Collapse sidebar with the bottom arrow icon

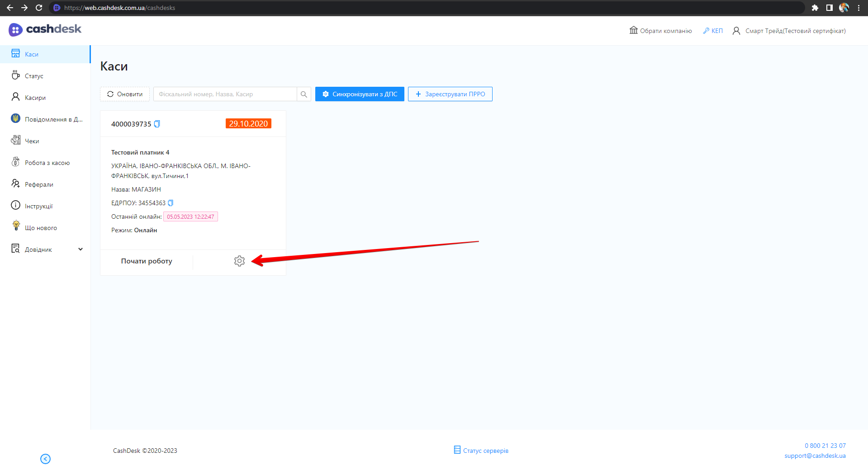pyautogui.click(x=45, y=459)
